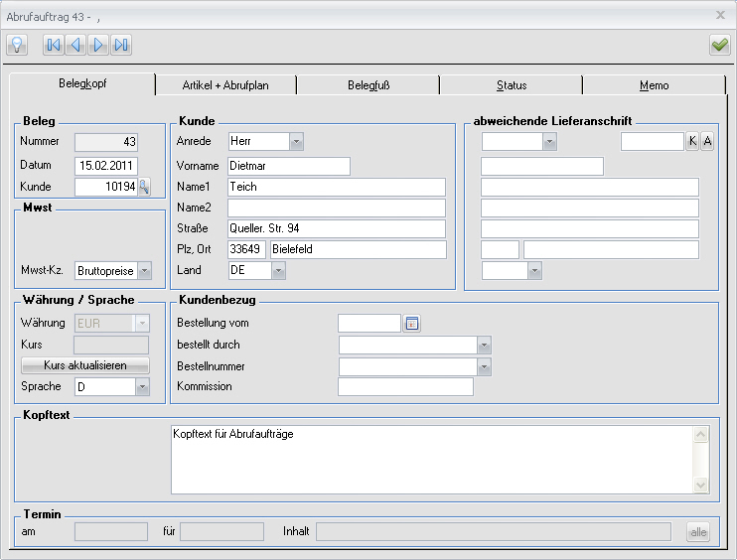Click the Termin Inhalt field

tap(494, 532)
